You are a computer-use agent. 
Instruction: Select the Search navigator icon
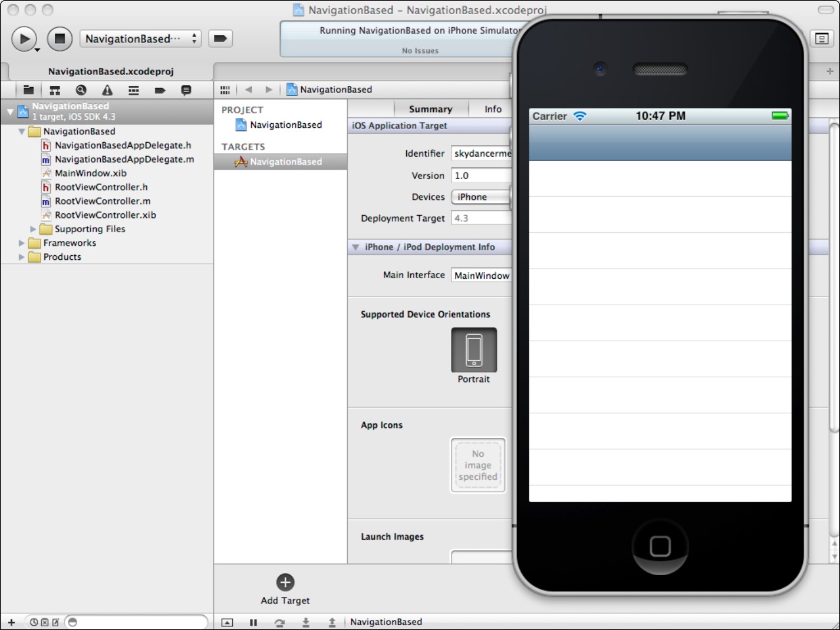point(81,90)
